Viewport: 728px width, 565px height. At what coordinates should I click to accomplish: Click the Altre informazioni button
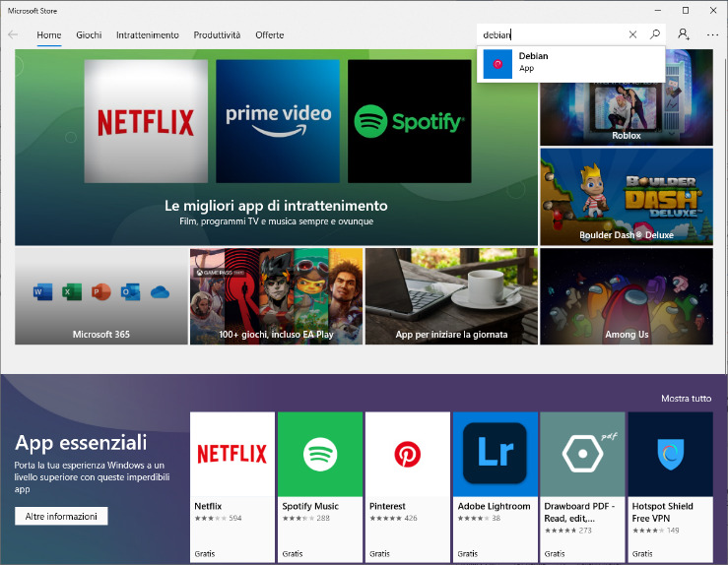(61, 516)
